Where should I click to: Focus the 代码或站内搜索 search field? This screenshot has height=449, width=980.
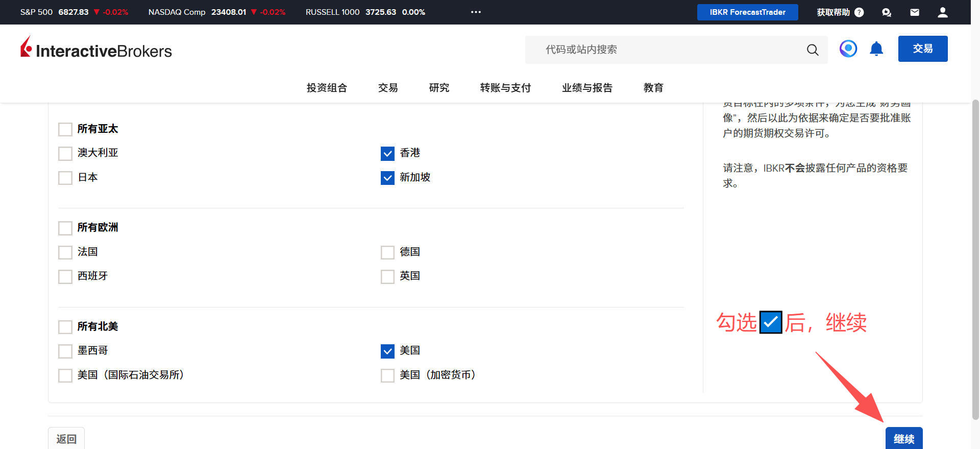tap(664, 50)
